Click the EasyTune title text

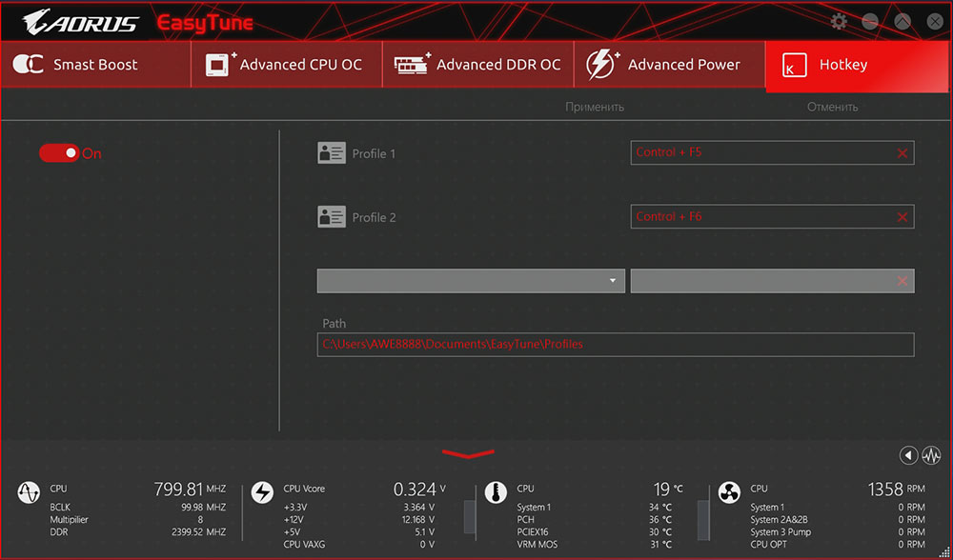coord(205,23)
